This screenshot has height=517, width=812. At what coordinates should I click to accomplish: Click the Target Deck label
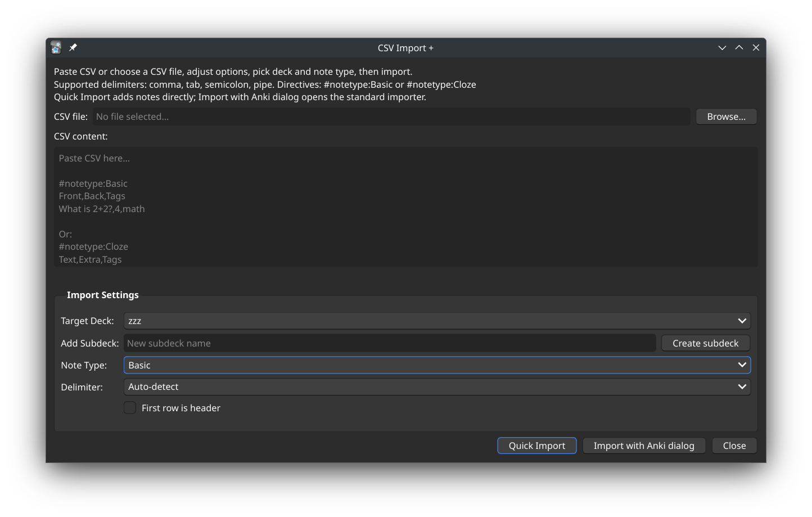click(x=87, y=321)
